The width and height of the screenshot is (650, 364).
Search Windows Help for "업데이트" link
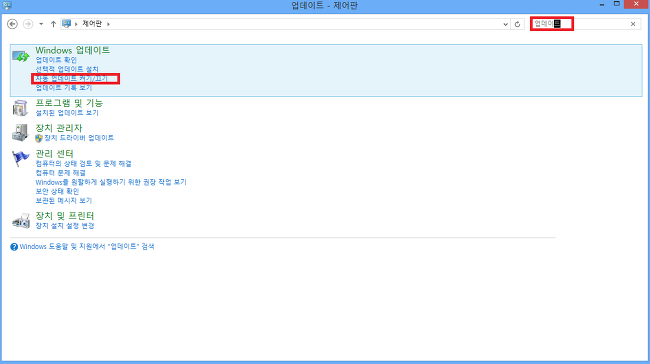click(87, 247)
